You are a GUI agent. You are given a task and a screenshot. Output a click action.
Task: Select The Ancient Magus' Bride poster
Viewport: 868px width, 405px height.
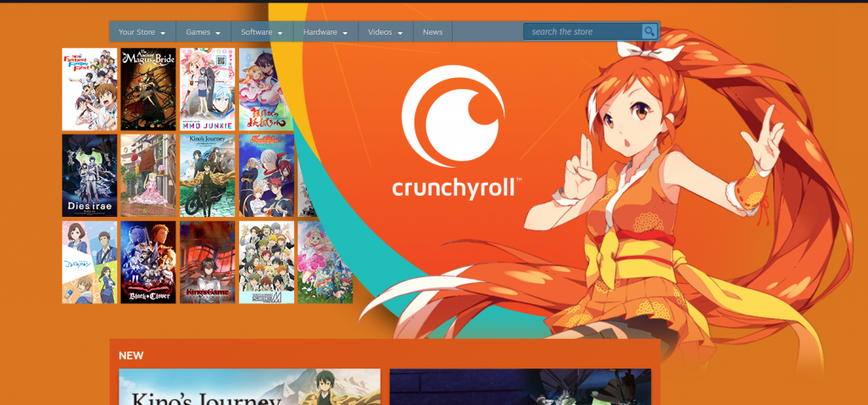tap(148, 89)
